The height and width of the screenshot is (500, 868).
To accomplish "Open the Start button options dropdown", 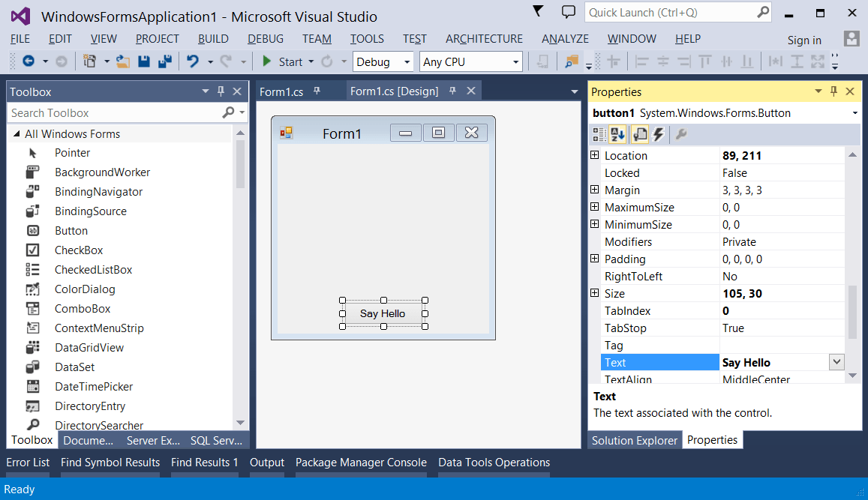I will click(x=311, y=62).
